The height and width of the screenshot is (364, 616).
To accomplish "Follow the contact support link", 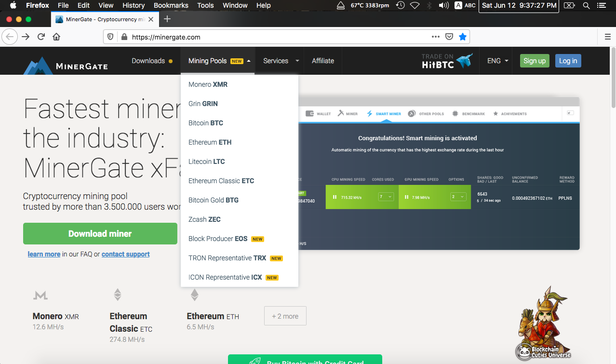I will click(126, 254).
